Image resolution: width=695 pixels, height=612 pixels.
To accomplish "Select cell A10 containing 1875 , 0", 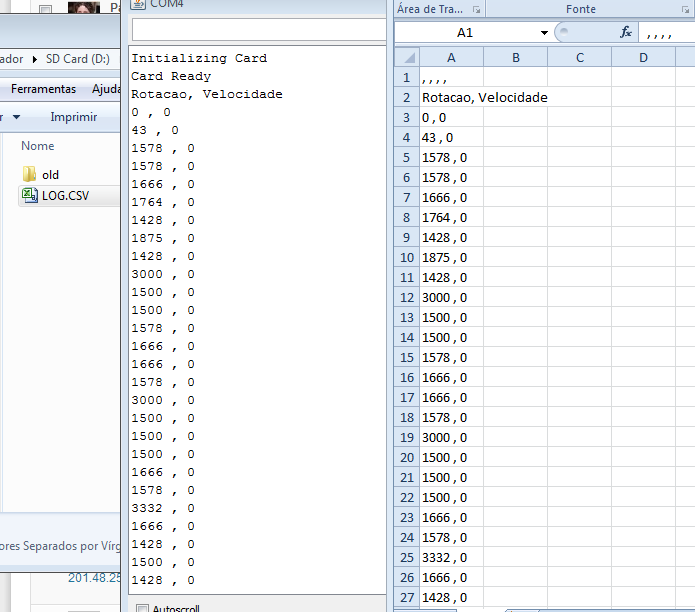I will click(x=451, y=257).
